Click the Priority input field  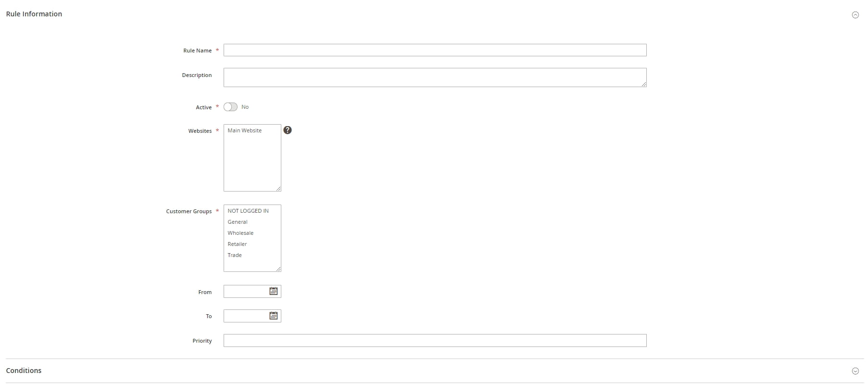(x=434, y=340)
